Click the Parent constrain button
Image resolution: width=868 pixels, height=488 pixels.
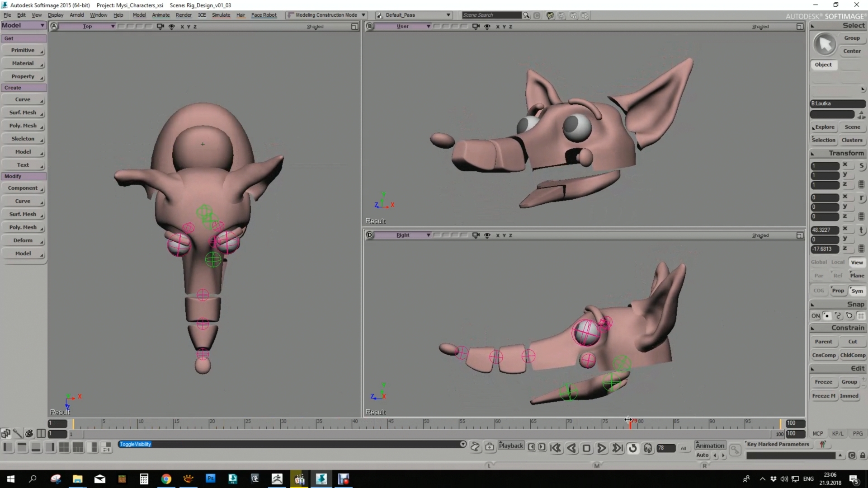pyautogui.click(x=823, y=342)
